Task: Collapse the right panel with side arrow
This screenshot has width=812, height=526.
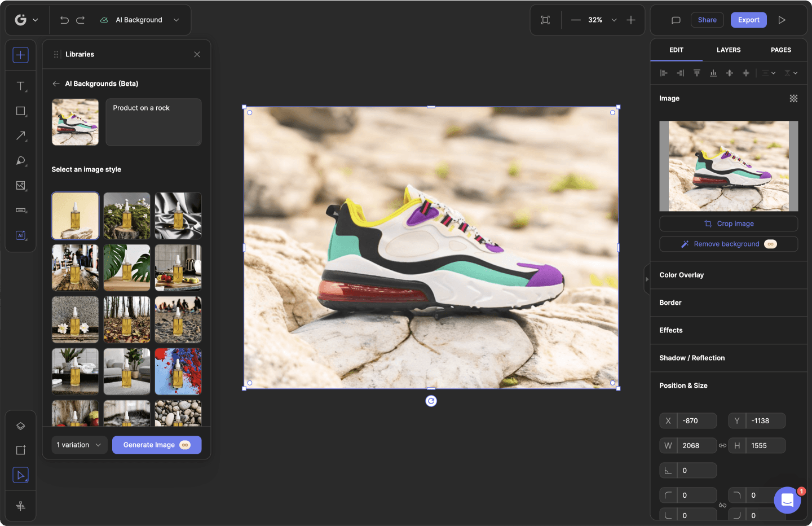Action: (x=647, y=279)
